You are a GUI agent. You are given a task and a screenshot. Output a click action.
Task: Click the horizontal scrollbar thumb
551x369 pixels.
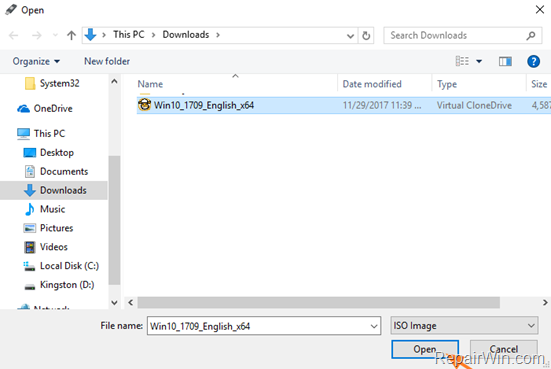coord(319,303)
